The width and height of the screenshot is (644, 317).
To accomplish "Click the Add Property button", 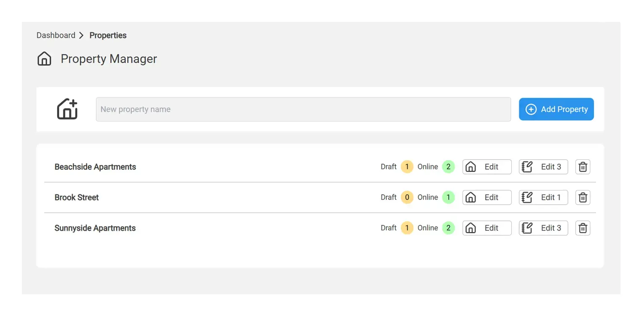I will click(556, 109).
